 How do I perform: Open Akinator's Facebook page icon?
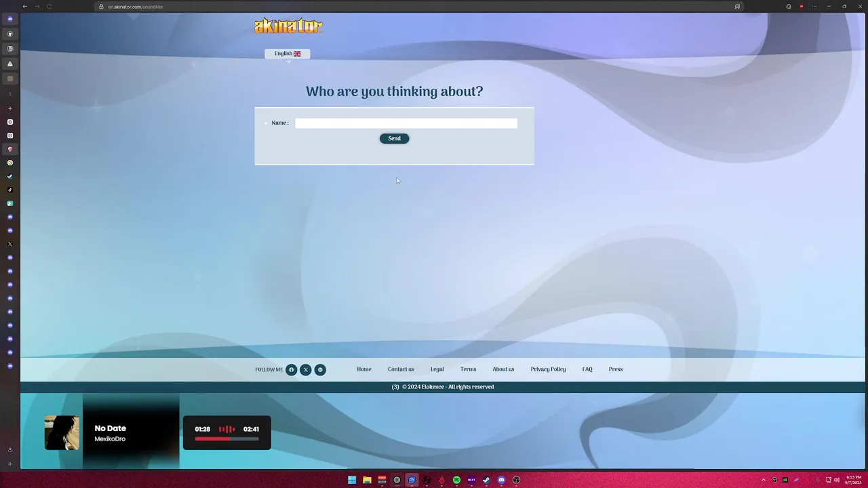tap(291, 369)
